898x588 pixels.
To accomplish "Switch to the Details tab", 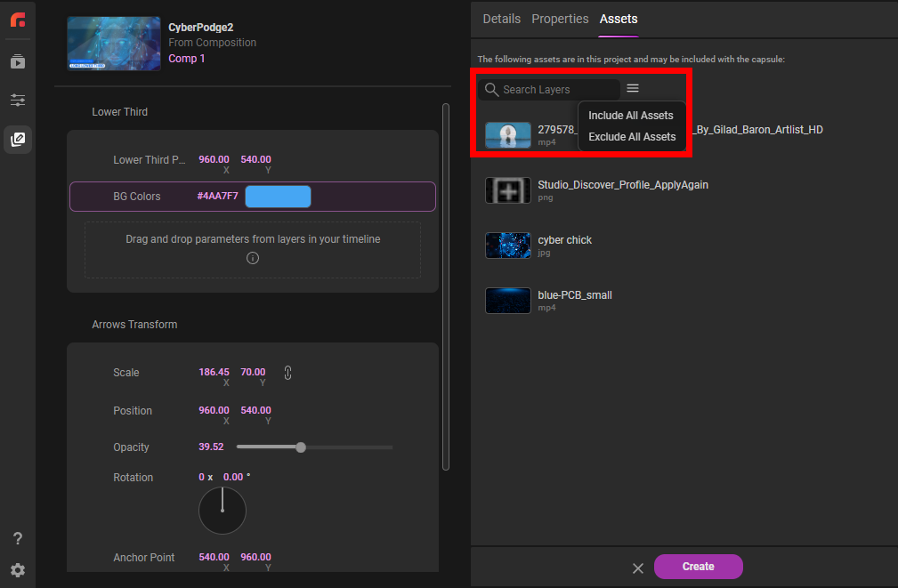I will pyautogui.click(x=501, y=19).
